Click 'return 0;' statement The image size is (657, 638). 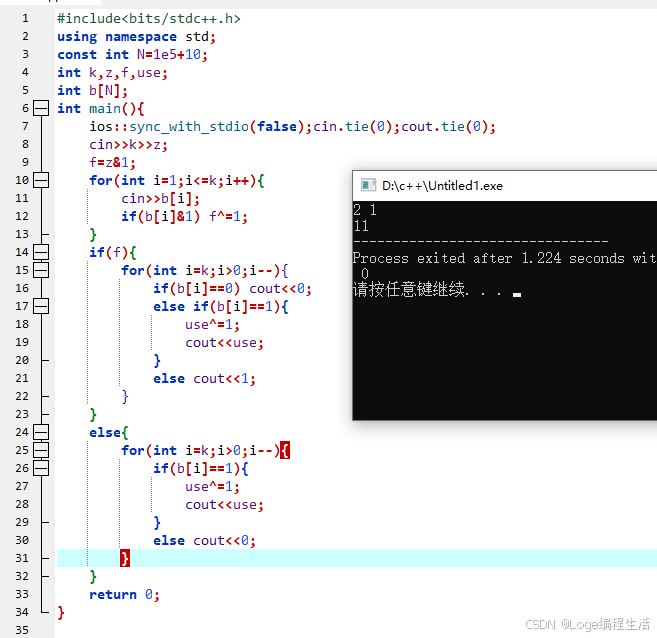pos(124,594)
